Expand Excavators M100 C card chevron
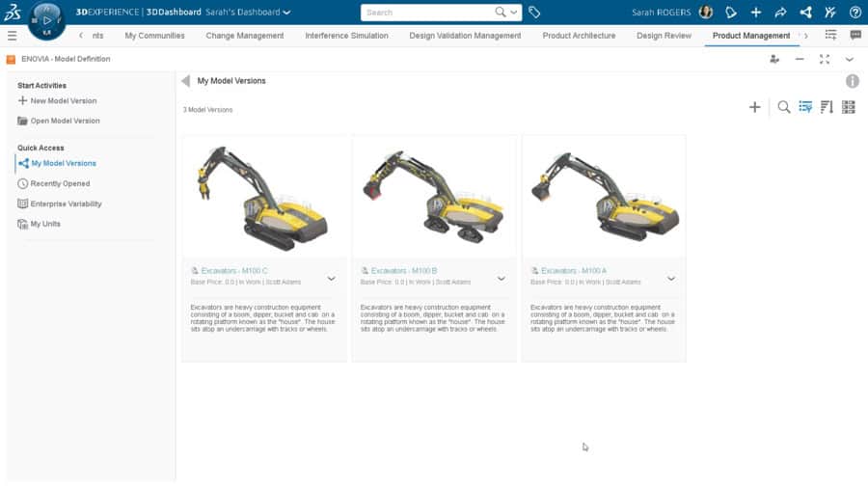Screen dimensions: 868x488 tap(331, 279)
